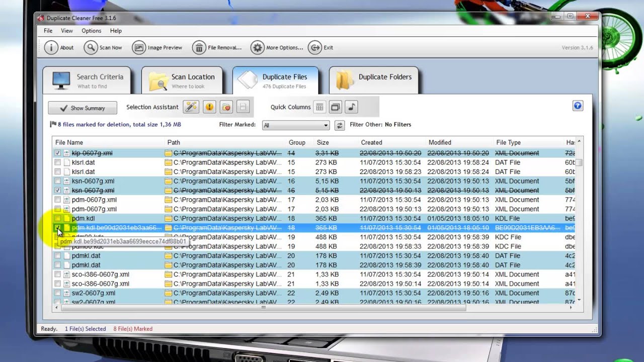644x362 pixels.
Task: Click the music note Quick Columns icon
Action: coord(352,107)
